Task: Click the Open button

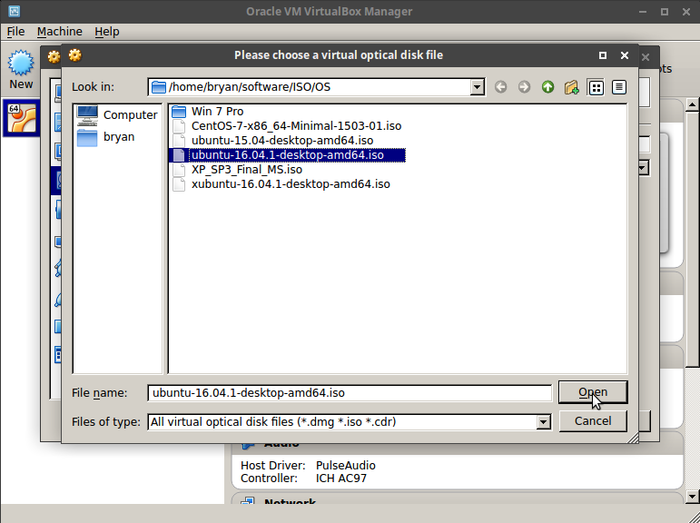Action: coord(593,392)
